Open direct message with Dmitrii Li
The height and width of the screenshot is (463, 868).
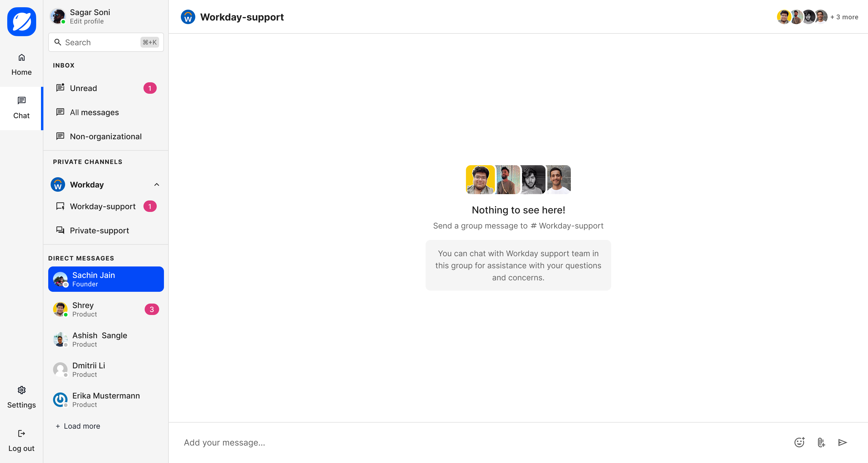pyautogui.click(x=106, y=369)
